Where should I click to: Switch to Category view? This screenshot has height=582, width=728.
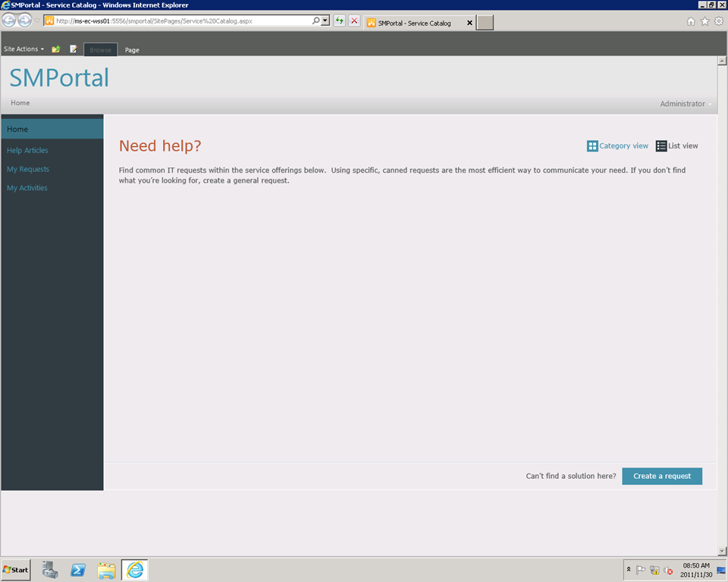[617, 145]
